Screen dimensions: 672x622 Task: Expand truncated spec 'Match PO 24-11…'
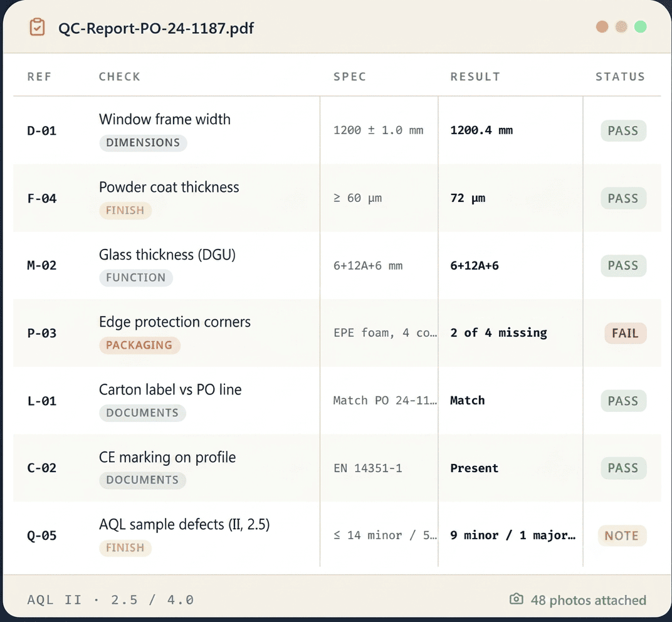click(386, 401)
